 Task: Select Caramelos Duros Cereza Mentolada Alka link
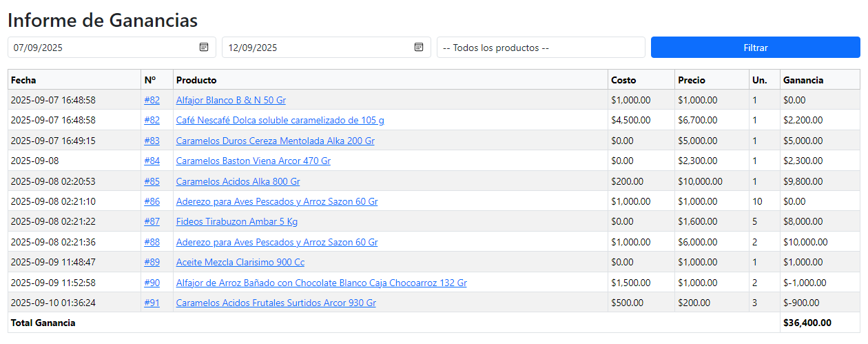[x=275, y=141]
